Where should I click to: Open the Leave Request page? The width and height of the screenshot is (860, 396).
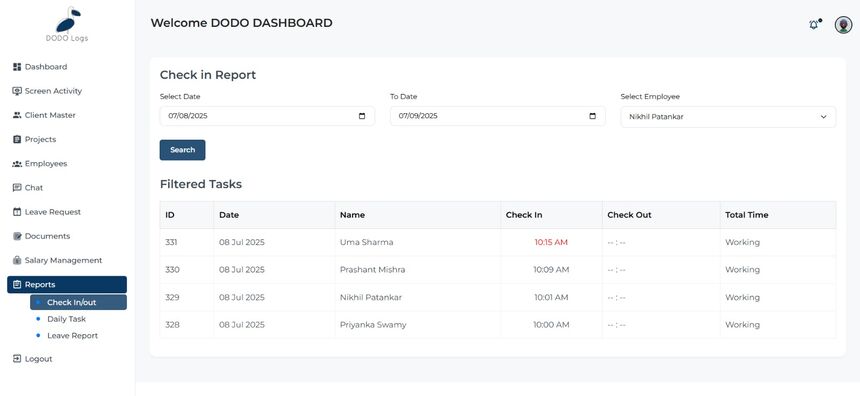pyautogui.click(x=47, y=212)
